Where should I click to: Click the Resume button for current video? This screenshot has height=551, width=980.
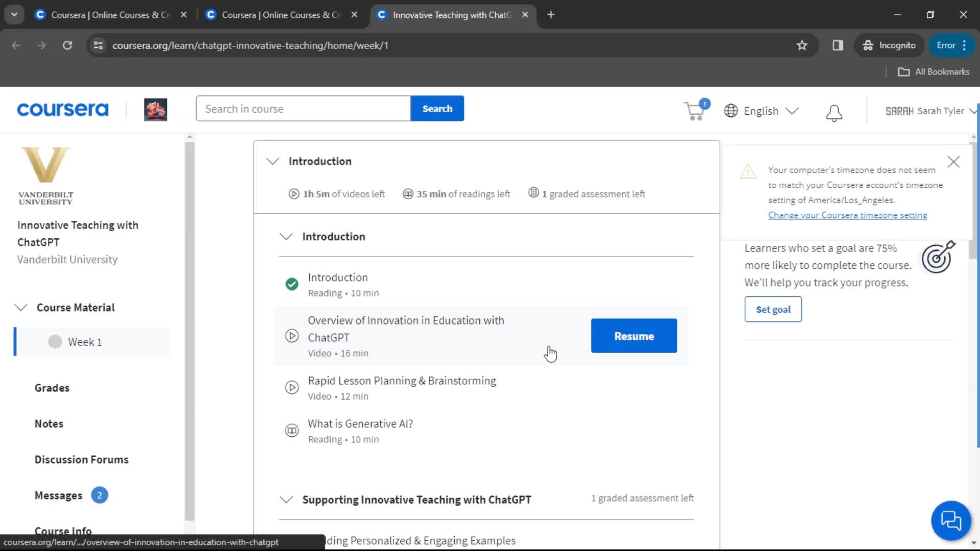click(634, 336)
